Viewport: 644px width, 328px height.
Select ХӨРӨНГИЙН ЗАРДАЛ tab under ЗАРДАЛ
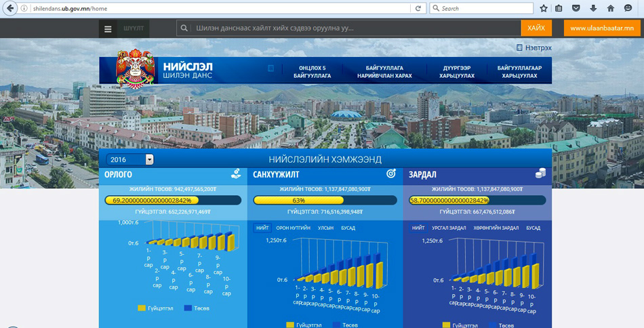(496, 228)
